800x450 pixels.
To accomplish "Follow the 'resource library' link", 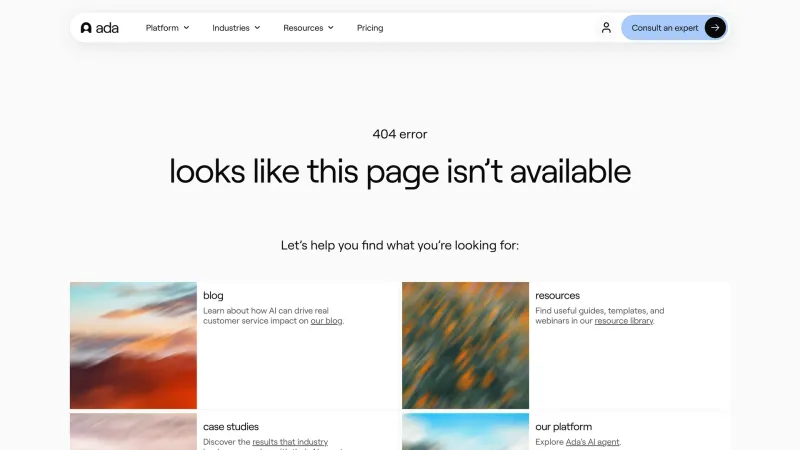I will (x=623, y=321).
